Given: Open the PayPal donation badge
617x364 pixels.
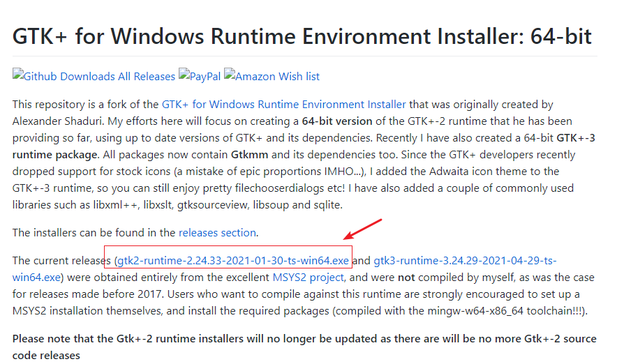Looking at the screenshot, I should point(200,76).
